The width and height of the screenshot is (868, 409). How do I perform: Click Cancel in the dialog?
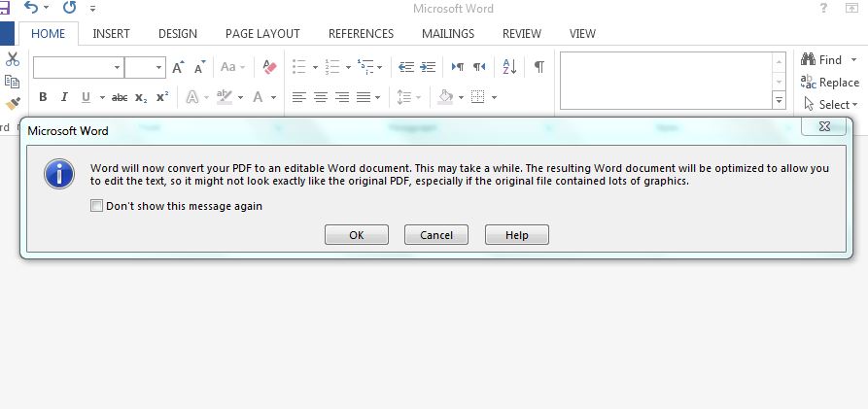pyautogui.click(x=436, y=235)
